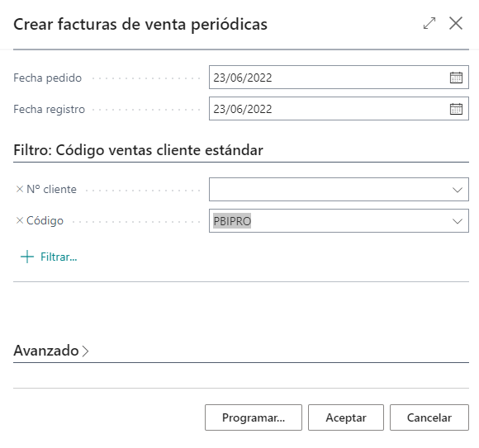The width and height of the screenshot is (479, 448).
Task: Focus the Fecha pedido date field
Action: (x=329, y=78)
